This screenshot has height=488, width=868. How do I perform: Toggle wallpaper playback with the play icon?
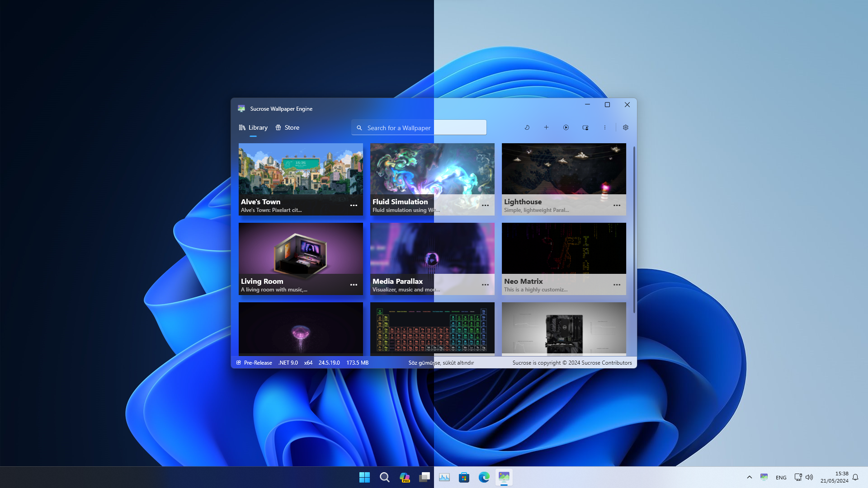coord(566,127)
